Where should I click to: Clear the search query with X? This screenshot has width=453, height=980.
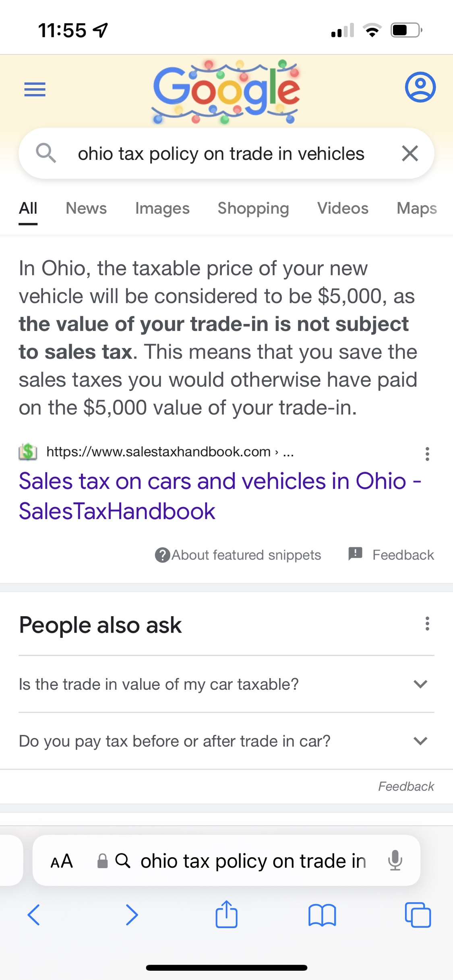(410, 153)
